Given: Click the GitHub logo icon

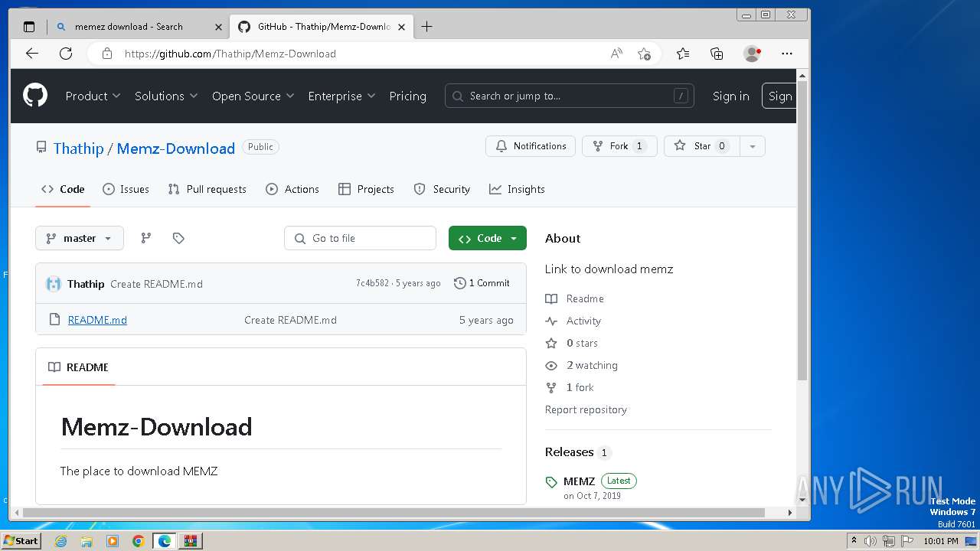Looking at the screenshot, I should point(35,96).
